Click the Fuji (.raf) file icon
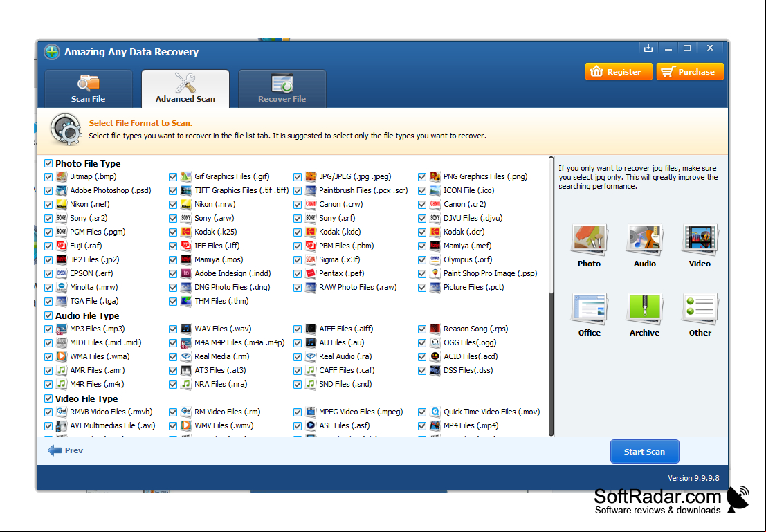The width and height of the screenshot is (766, 532). (x=62, y=246)
